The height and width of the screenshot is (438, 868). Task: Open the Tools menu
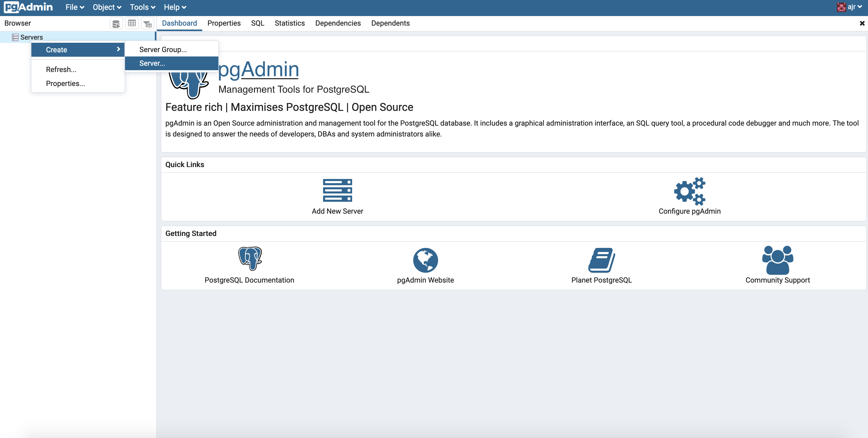(x=142, y=7)
